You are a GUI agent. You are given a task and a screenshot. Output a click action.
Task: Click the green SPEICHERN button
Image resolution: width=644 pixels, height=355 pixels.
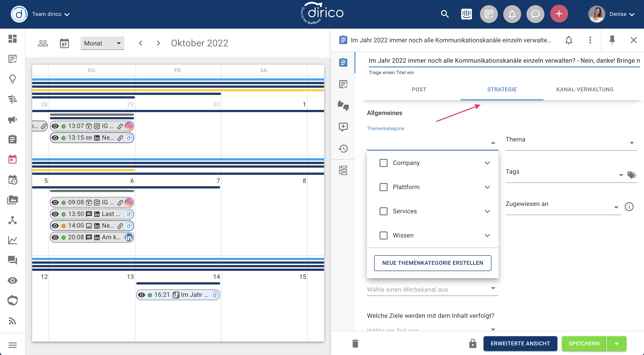(x=584, y=344)
